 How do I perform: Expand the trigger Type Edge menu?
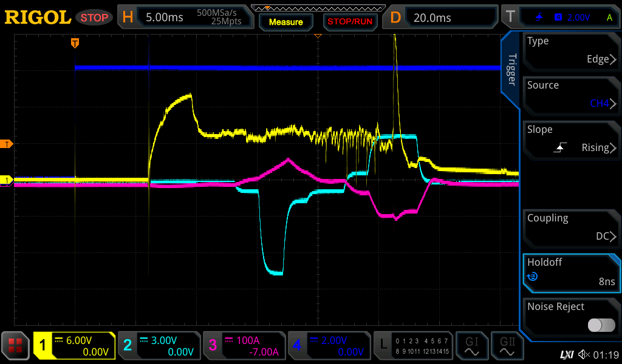point(572,51)
